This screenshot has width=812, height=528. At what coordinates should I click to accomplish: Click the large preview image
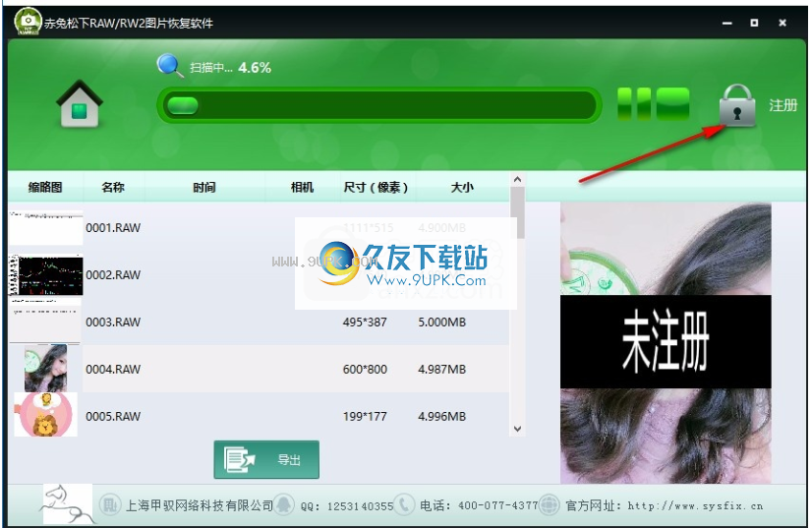pyautogui.click(x=666, y=343)
